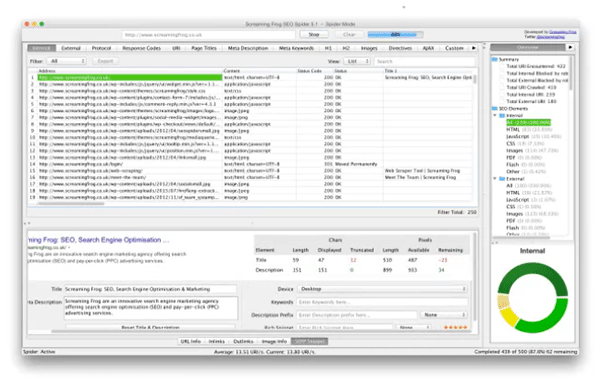Screen dimensions: 600x380
Task: Open the Meta Description tab
Action: pyautogui.click(x=248, y=48)
